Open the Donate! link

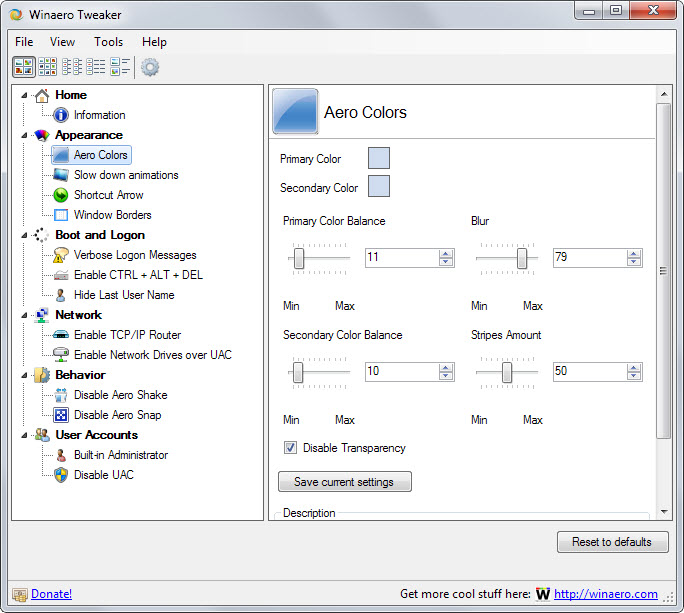51,594
